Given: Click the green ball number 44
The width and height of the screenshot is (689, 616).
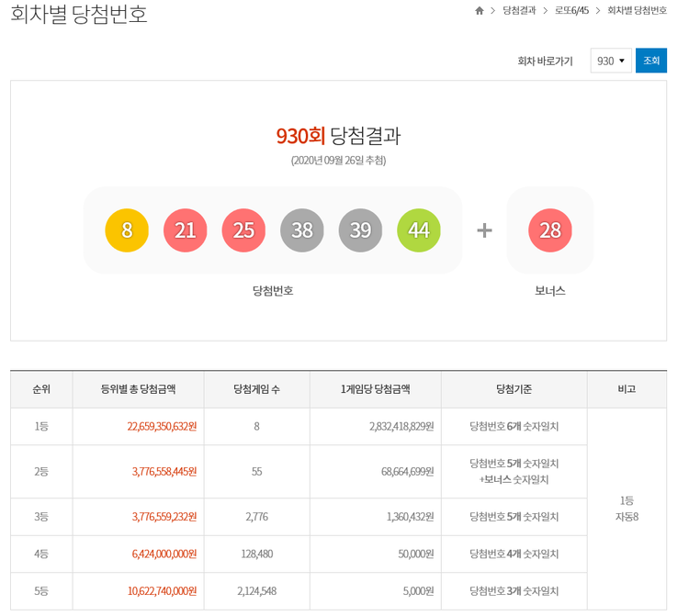Looking at the screenshot, I should [x=419, y=230].
